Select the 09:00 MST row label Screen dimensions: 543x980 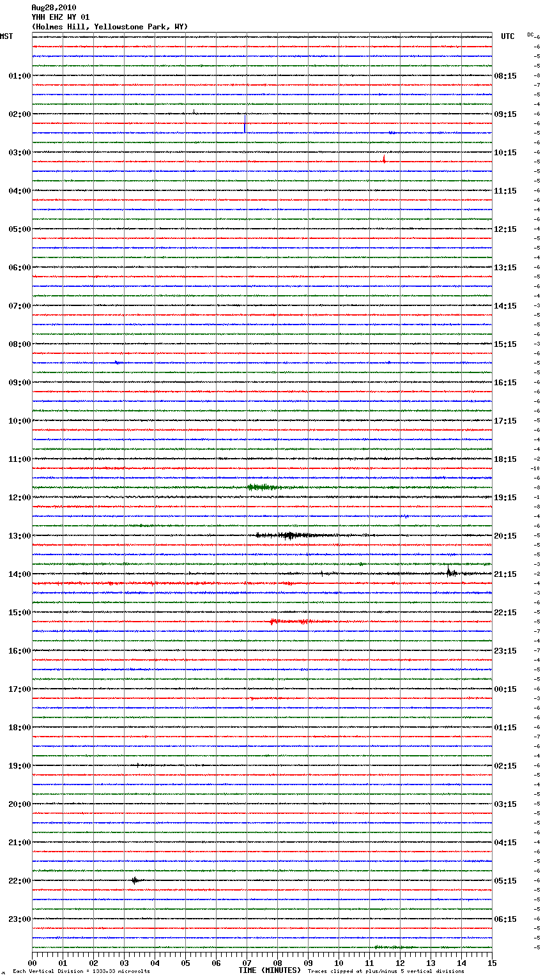click(x=20, y=383)
